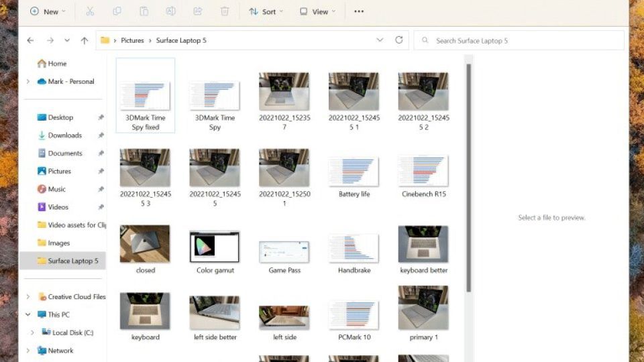644x362 pixels.
Task: Collapse the This PC tree node
Action: click(x=28, y=314)
